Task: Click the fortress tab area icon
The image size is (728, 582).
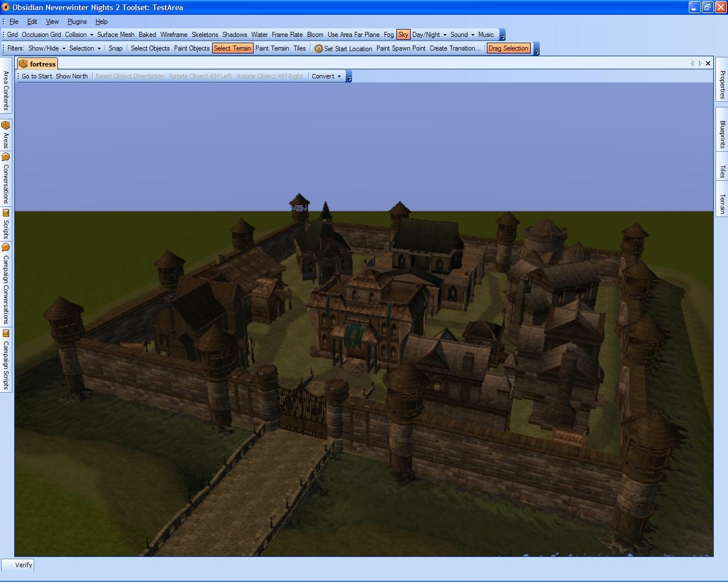Action: (x=23, y=64)
